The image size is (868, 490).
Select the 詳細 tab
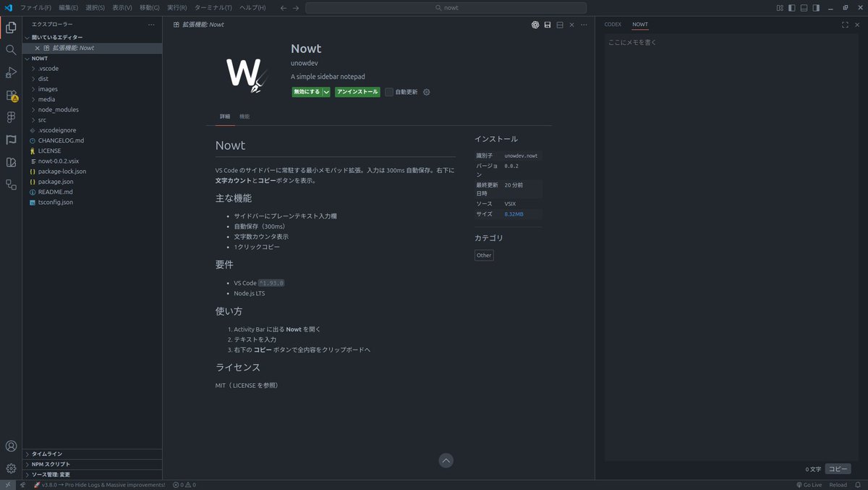click(x=225, y=117)
